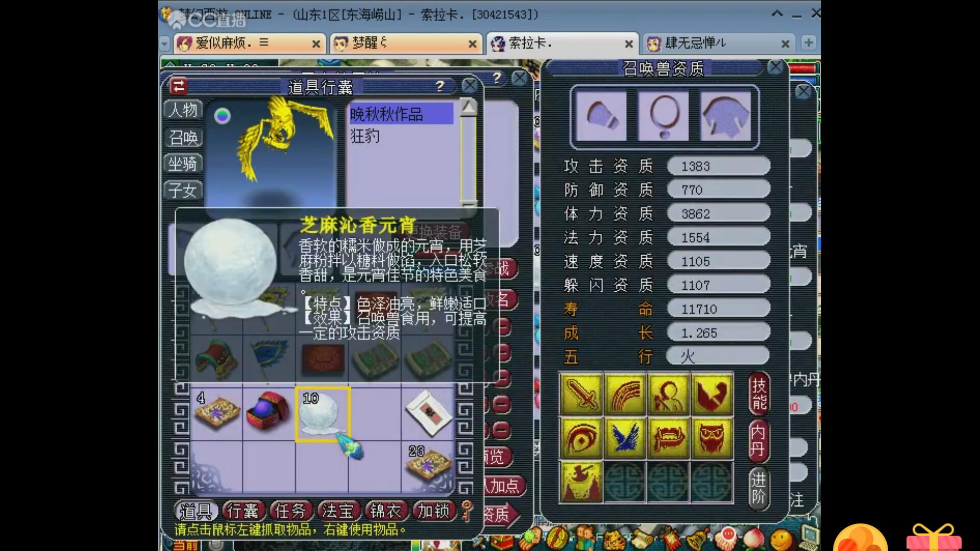Click the first pet equipment slot (armor piece)
Viewport: 980px width, 551px height.
[601, 116]
